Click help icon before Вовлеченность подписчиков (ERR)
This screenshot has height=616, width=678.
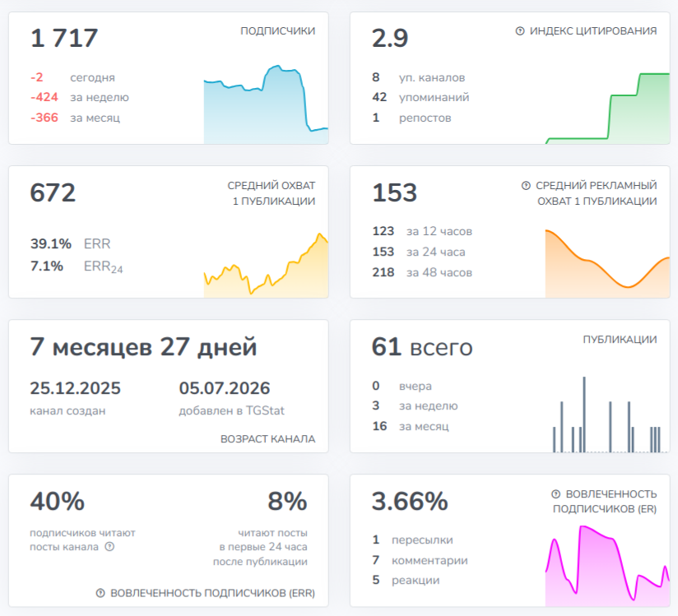coord(100,593)
